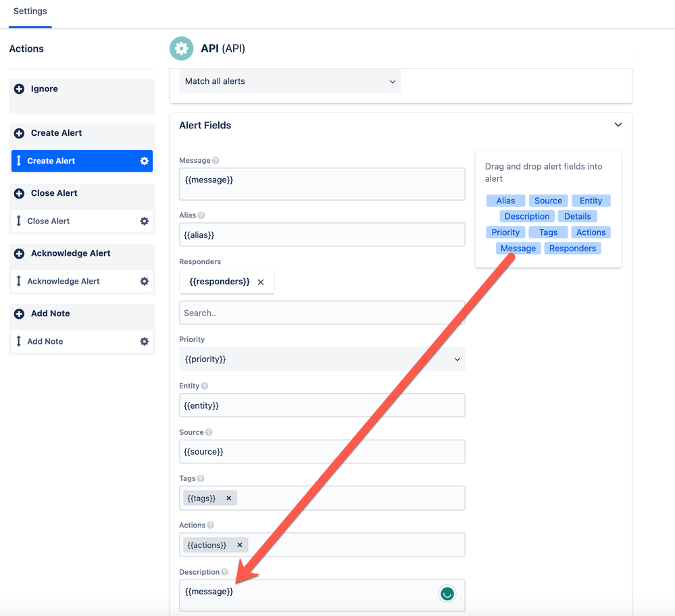The height and width of the screenshot is (616, 675).
Task: Open gear settings for Add Note action
Action: 144,341
